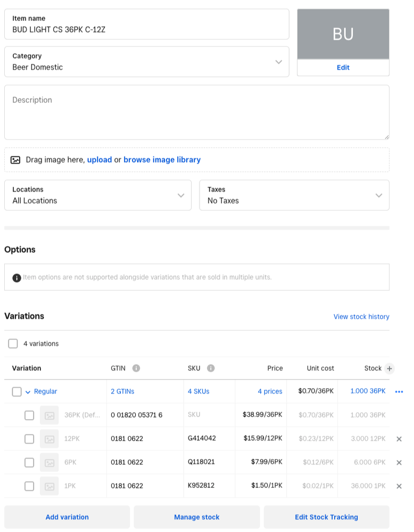
Task: Click the GTIN info icon
Action: point(136,368)
